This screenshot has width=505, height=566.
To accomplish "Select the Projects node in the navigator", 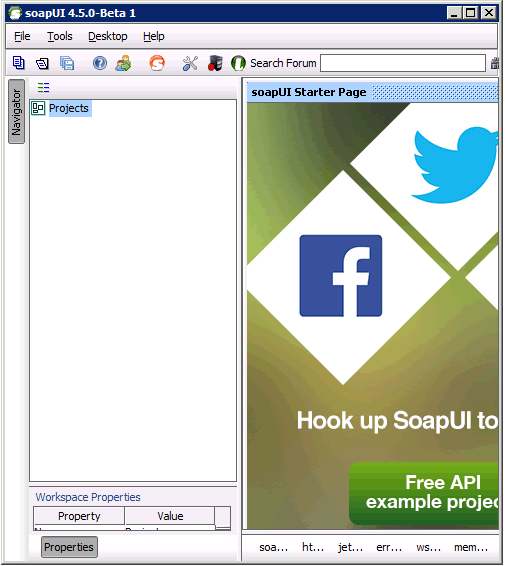I will (x=69, y=108).
